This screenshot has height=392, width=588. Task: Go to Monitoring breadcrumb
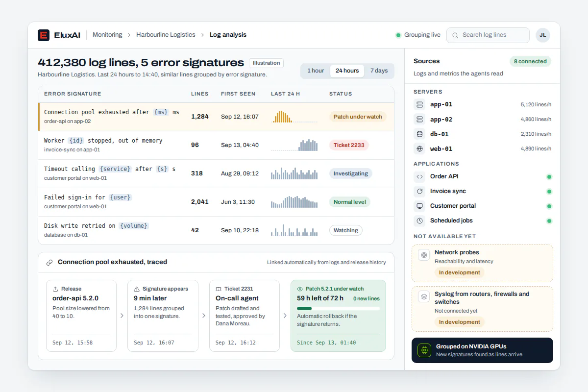click(107, 35)
